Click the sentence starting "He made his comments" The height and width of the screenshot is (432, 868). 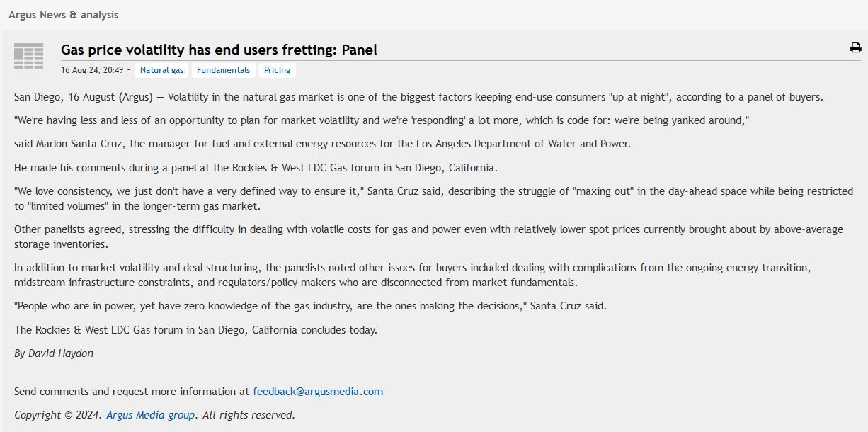tap(256, 168)
